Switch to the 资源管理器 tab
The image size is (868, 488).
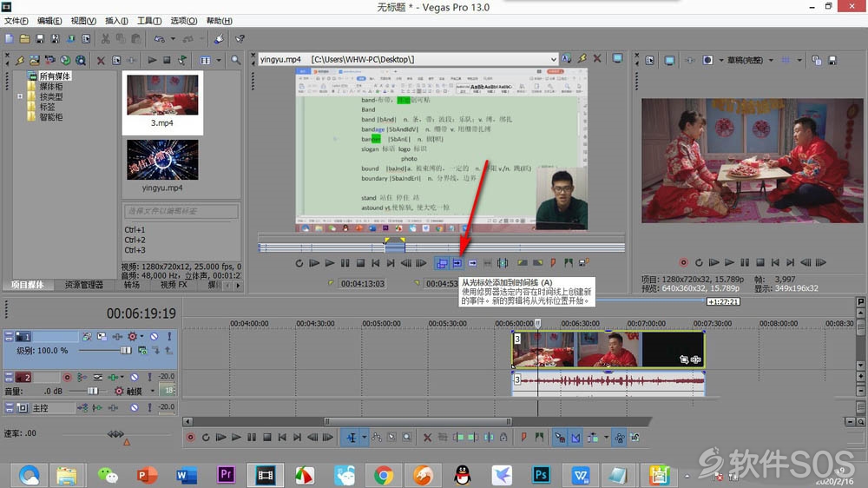83,285
